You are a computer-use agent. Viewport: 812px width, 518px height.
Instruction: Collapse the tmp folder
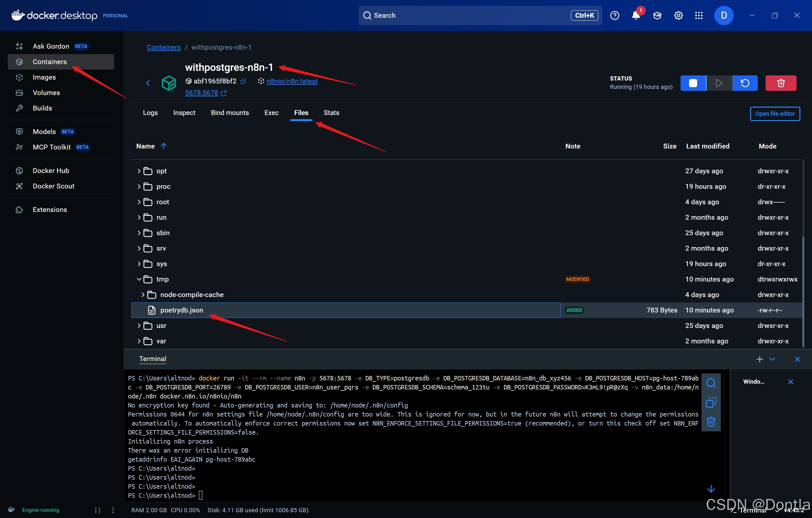[139, 279]
